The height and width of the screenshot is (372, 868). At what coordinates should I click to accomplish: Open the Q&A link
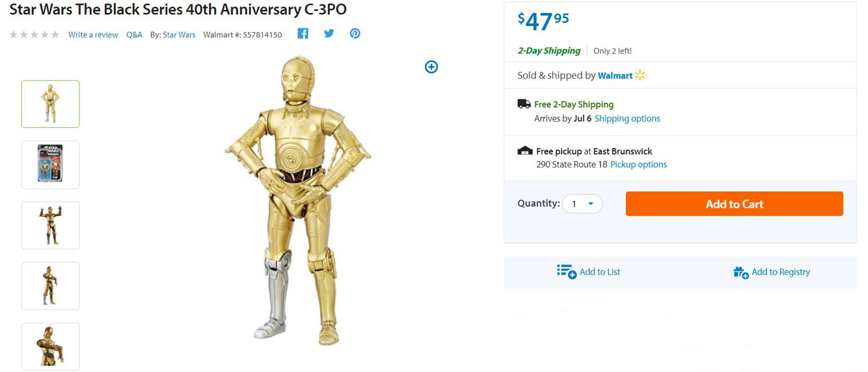coord(134,35)
